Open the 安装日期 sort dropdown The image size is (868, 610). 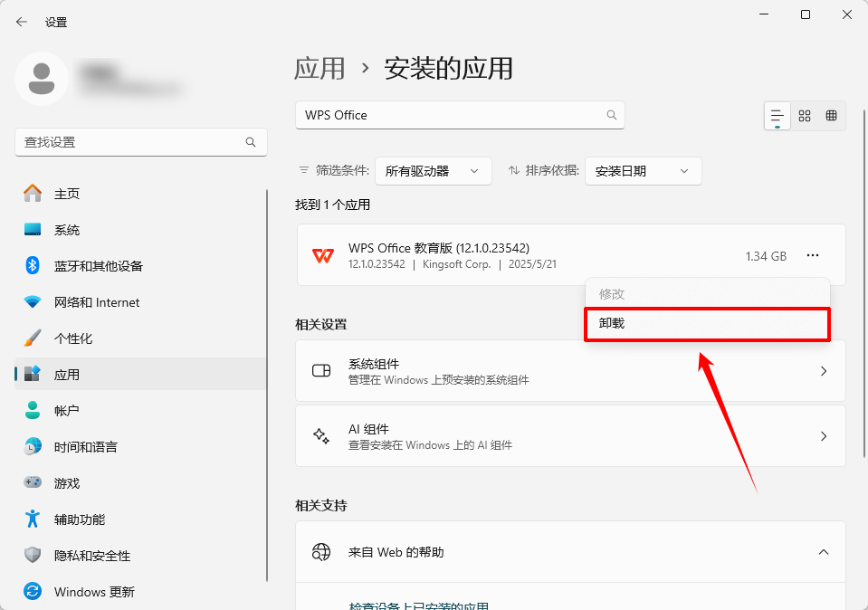(644, 171)
